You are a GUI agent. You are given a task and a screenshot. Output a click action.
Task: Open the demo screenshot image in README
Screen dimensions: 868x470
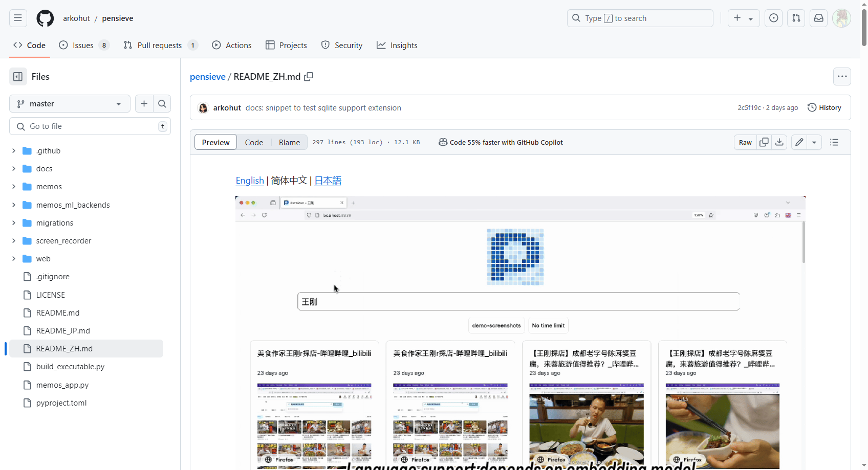(520, 332)
